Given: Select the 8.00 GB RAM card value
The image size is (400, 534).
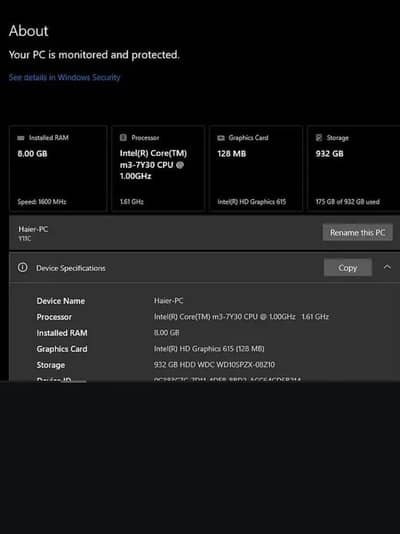Looking at the screenshot, I should (32, 154).
